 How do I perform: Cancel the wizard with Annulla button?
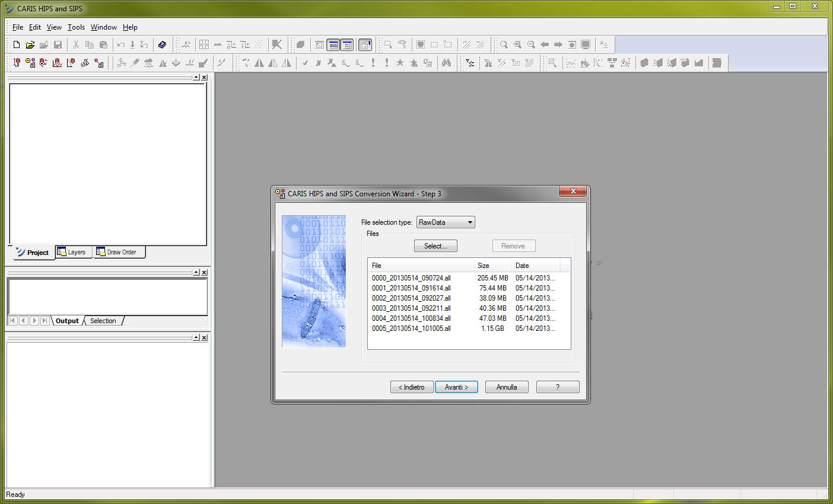(x=507, y=387)
